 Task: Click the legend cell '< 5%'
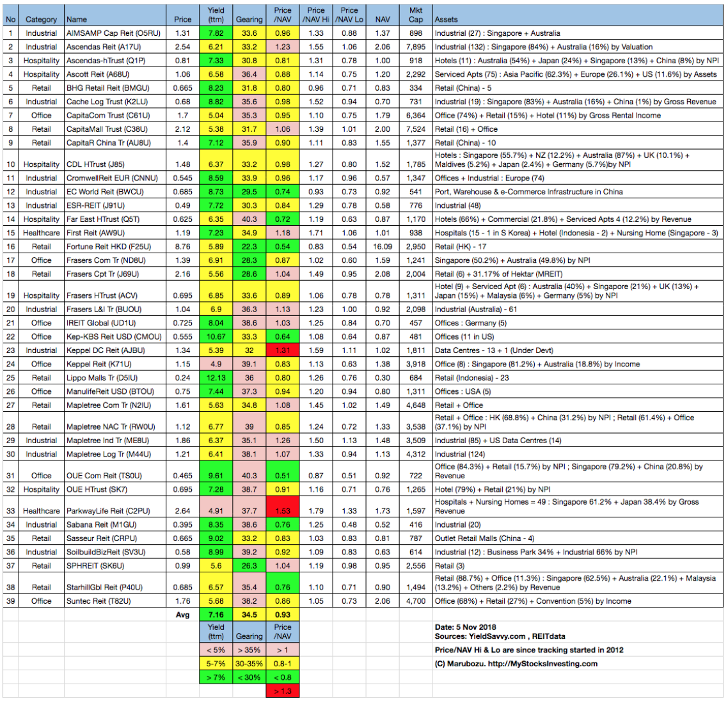pos(216,650)
